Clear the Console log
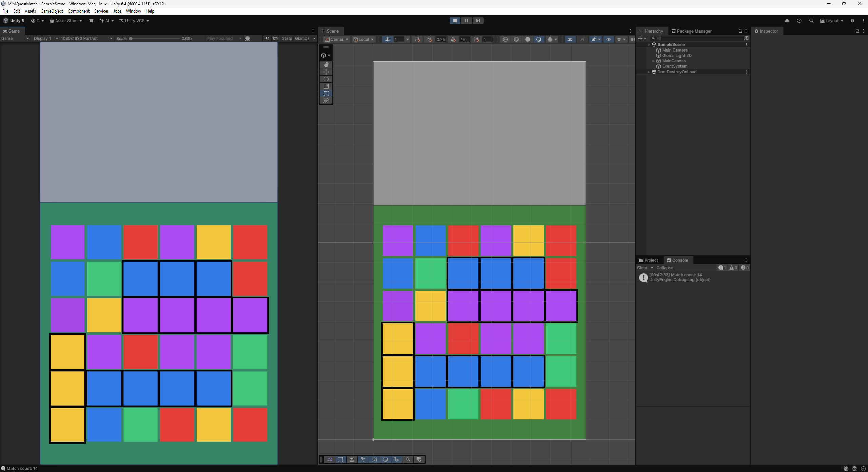 tap(642, 268)
